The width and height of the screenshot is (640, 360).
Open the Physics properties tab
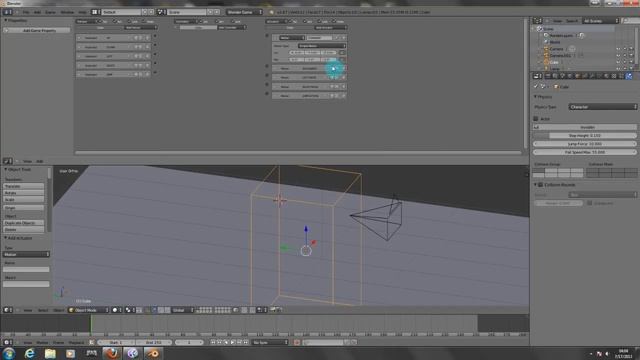pos(629,76)
